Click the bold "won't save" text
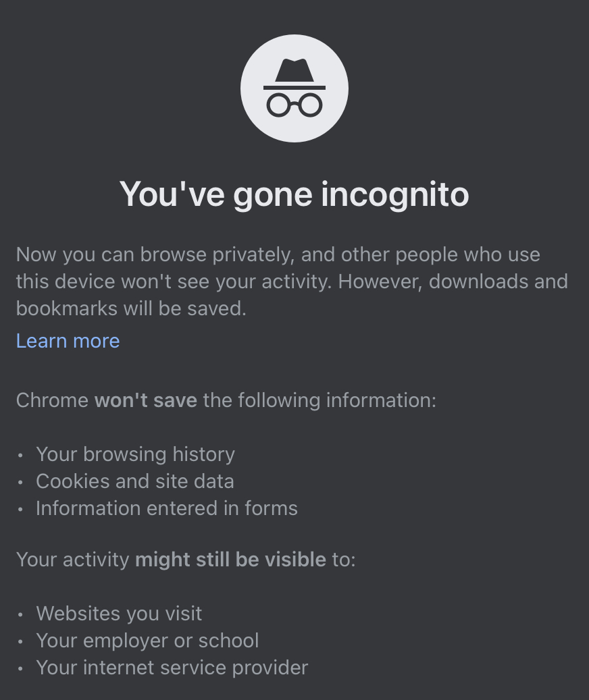The image size is (589, 700). pyautogui.click(x=145, y=400)
